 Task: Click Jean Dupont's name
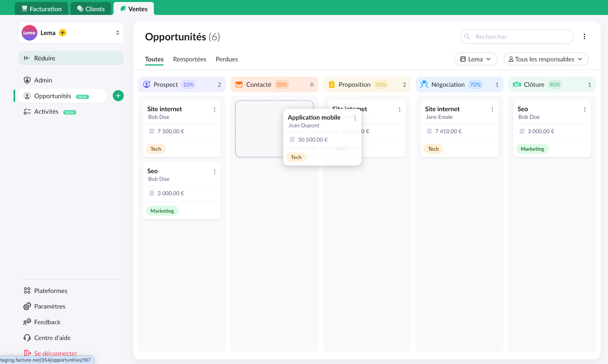coord(304,125)
